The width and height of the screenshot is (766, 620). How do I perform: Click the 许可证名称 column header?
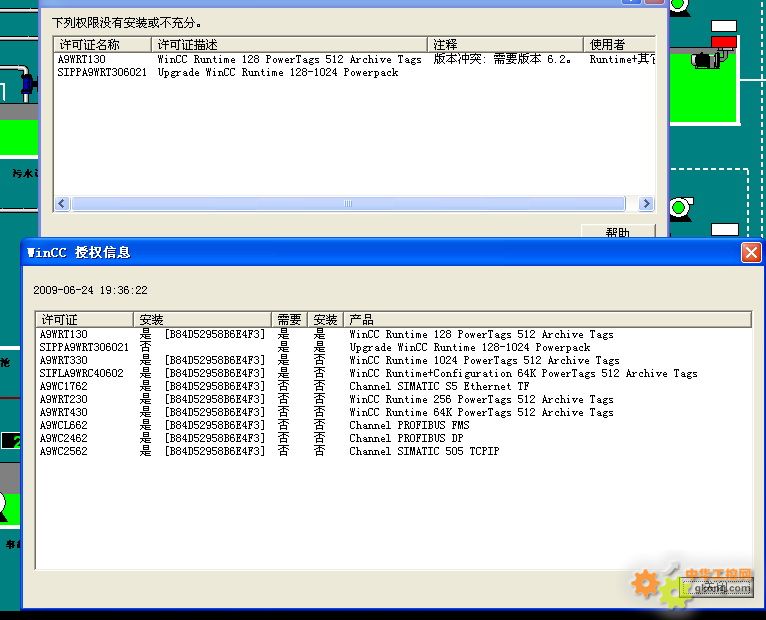point(103,44)
